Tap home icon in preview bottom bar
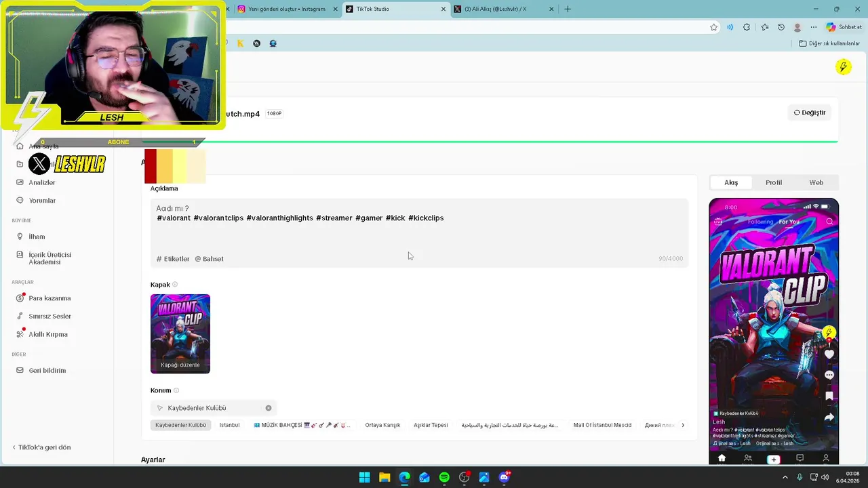 722,458
